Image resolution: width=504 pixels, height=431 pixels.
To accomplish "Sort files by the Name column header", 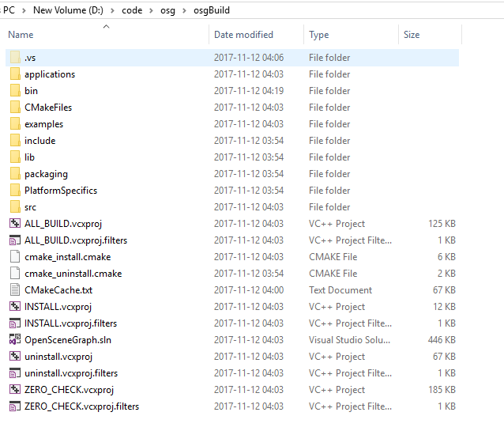I will 21,35.
